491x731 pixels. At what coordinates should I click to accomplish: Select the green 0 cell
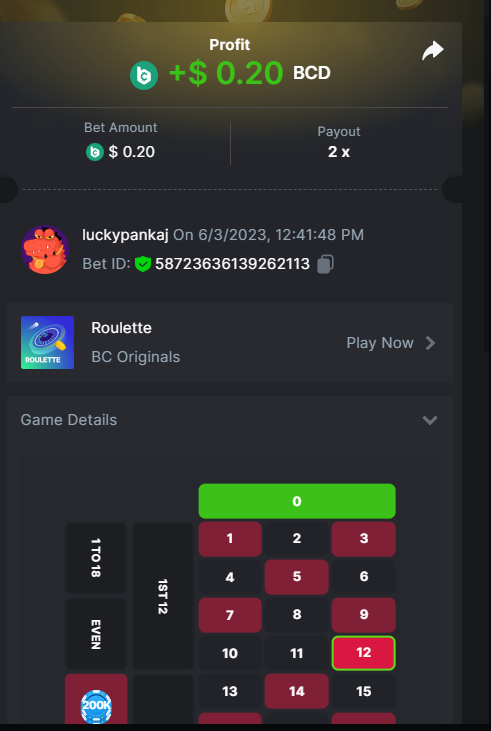pos(297,501)
